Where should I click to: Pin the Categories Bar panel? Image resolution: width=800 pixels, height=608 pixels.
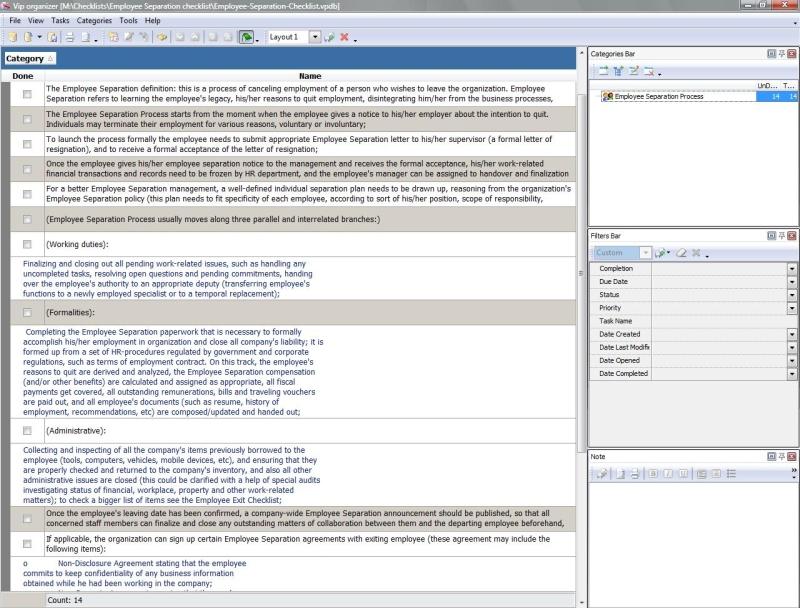781,53
